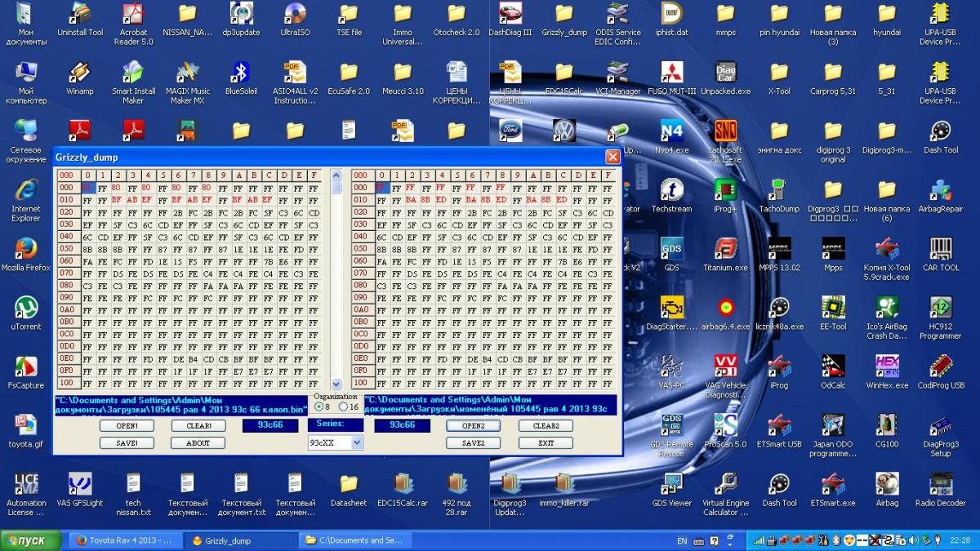Click the scroll-up arrow between hex tables
Screen dimensions: 980x551
click(336, 175)
